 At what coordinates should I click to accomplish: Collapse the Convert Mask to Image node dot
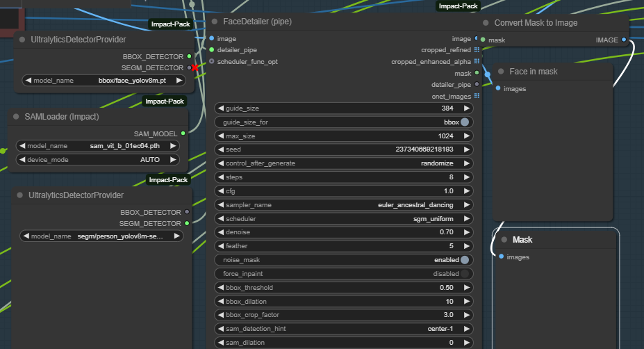pos(486,23)
